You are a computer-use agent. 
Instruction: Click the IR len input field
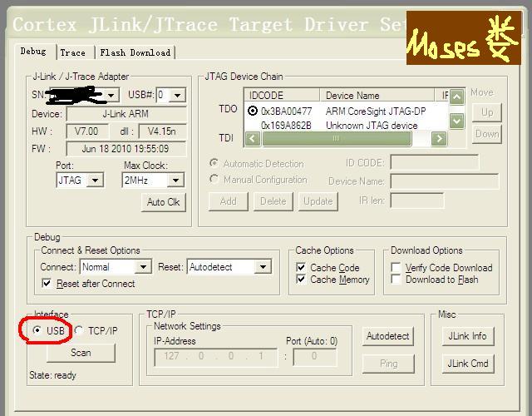click(x=417, y=201)
